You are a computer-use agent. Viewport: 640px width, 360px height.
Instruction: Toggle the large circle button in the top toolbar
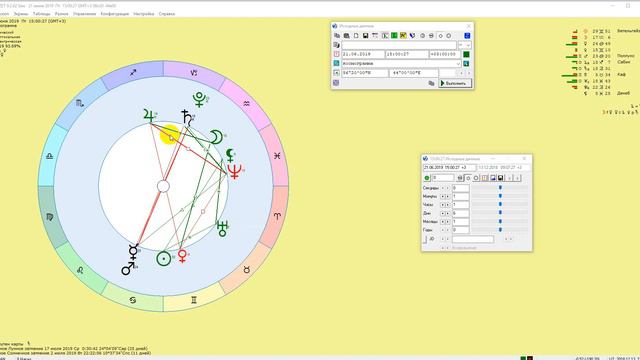click(449, 36)
